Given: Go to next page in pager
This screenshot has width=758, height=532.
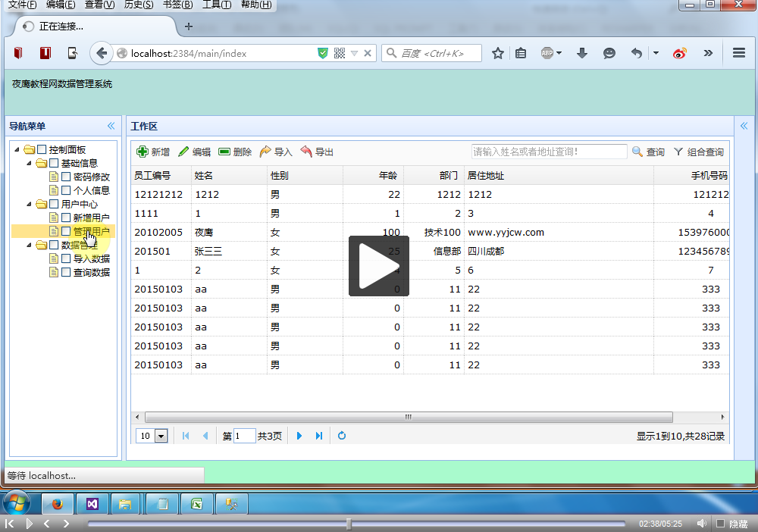Looking at the screenshot, I should 299,436.
